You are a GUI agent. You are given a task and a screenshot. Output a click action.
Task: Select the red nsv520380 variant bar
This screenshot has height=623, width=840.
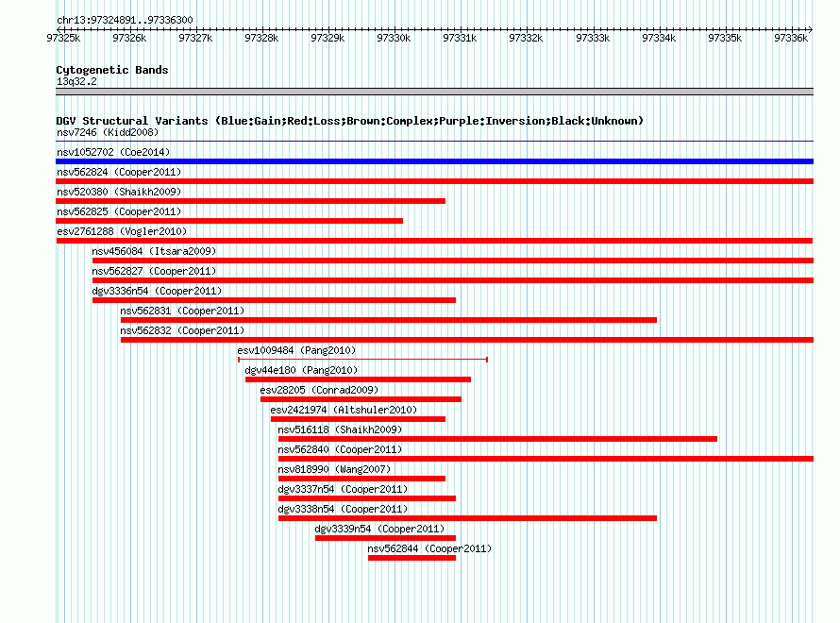tap(251, 201)
